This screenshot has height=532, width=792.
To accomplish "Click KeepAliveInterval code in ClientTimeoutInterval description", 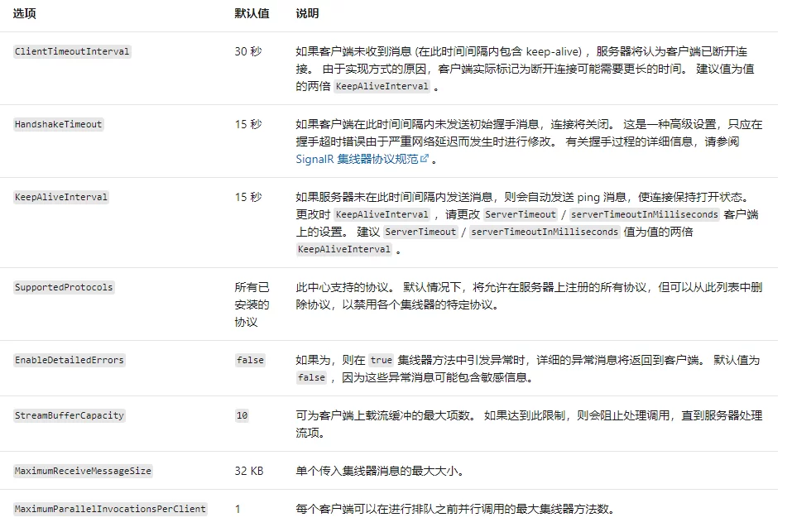I will click(382, 86).
